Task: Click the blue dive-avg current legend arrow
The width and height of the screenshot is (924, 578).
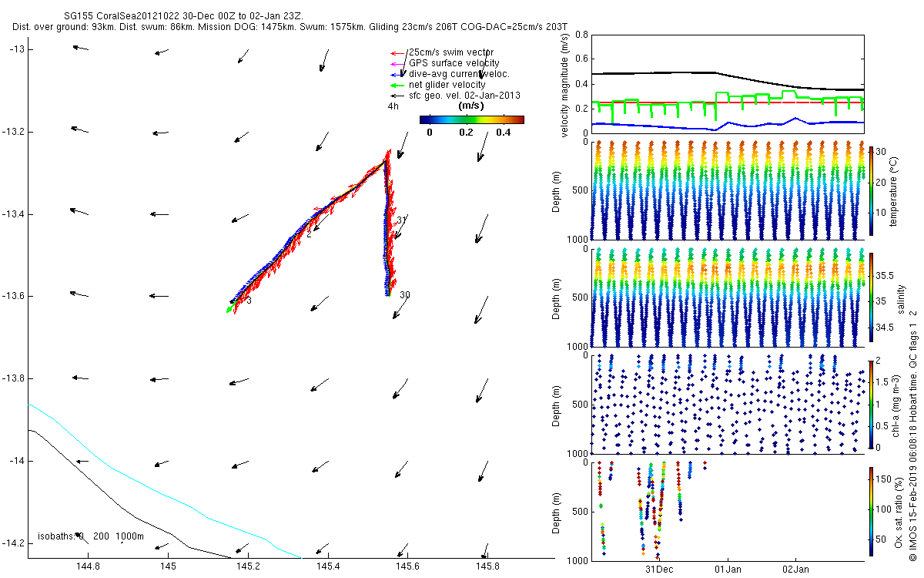Action: point(398,74)
